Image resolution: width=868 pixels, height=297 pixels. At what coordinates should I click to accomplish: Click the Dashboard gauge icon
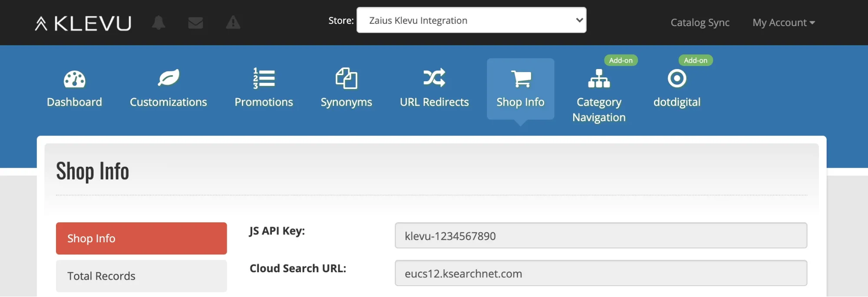75,79
